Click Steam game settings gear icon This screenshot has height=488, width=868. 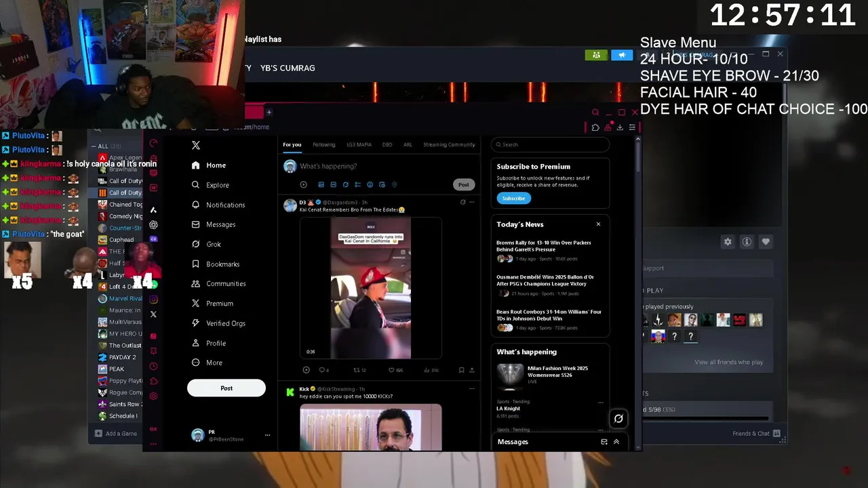click(728, 242)
